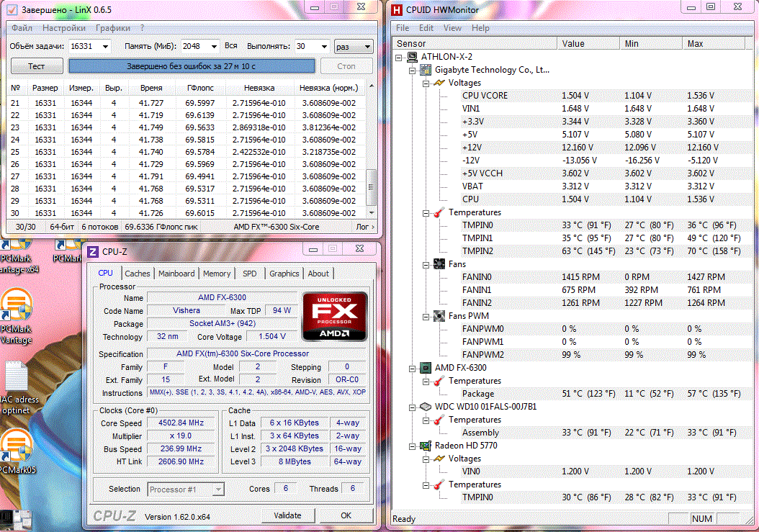Open the Help menu in HWMonitor
The height and width of the screenshot is (532, 759).
coord(480,28)
